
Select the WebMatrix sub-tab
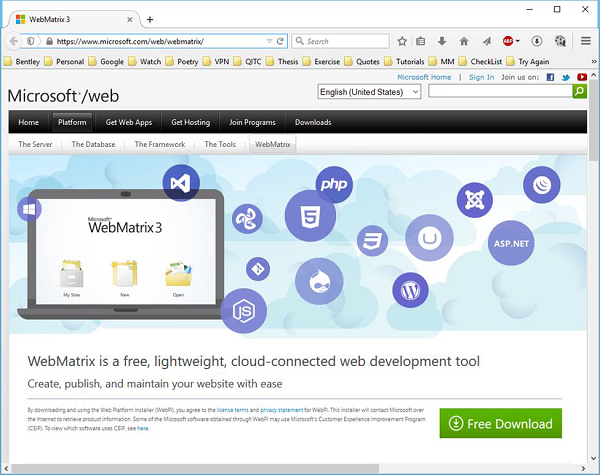coord(273,144)
